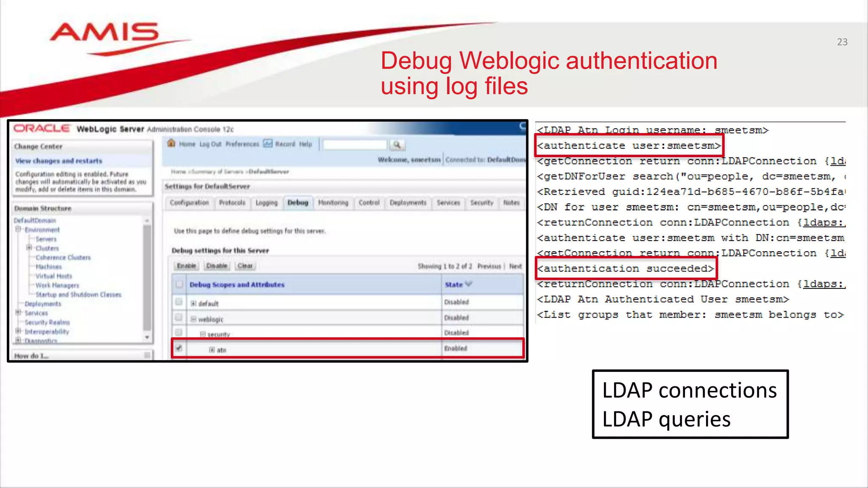Click the Record chart icon
The width and height of the screenshot is (868, 488).
pos(267,143)
